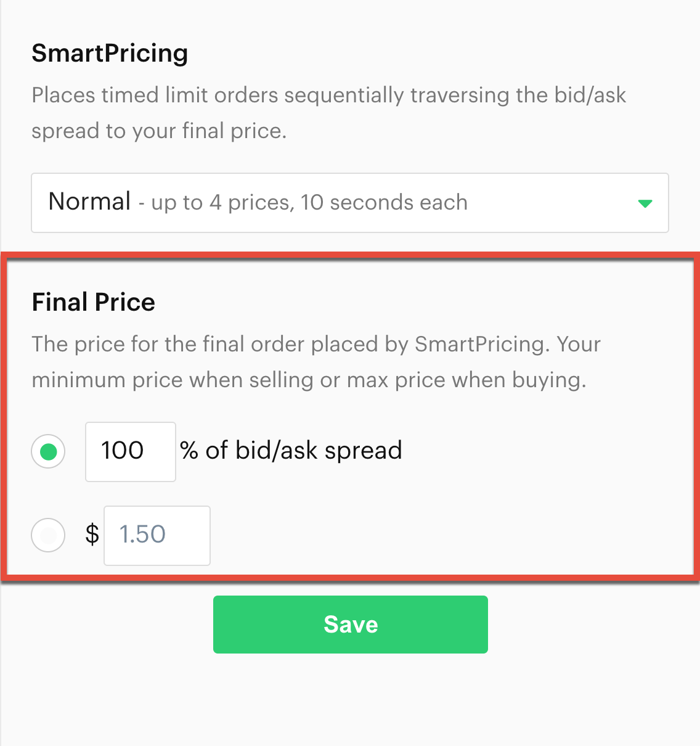
Task: Click the green dropdown arrow
Action: [x=645, y=202]
